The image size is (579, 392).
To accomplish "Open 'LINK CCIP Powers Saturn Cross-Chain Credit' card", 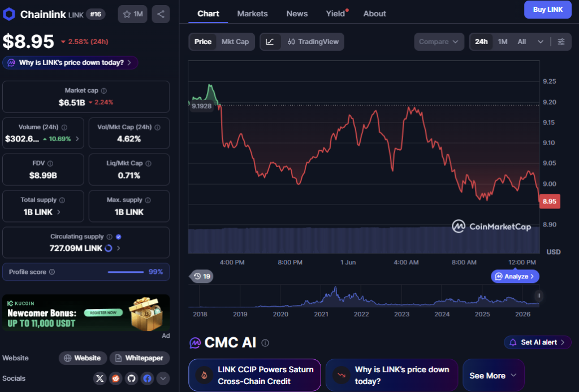I will pos(254,376).
